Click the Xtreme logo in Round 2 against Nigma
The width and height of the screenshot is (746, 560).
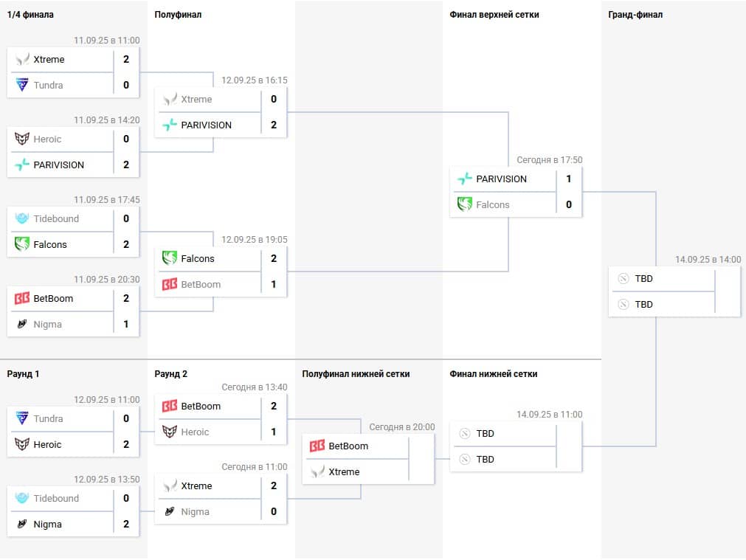[170, 485]
